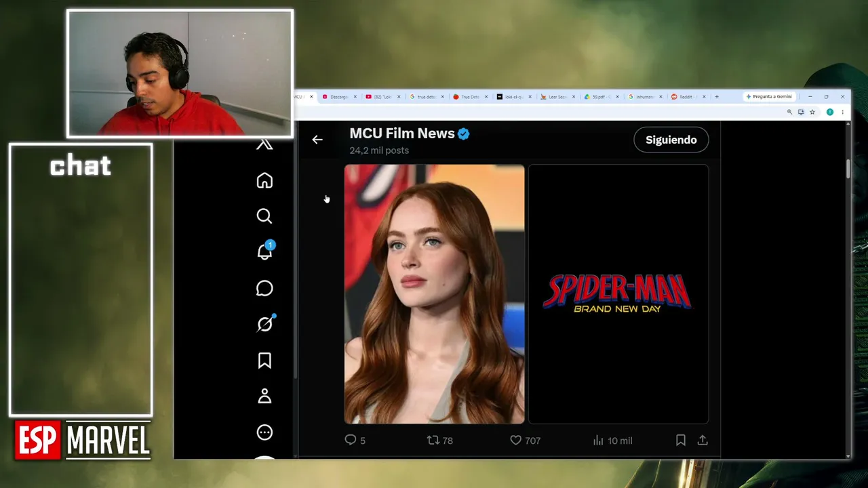868x488 pixels.
Task: Click the MCU Film News verified badge
Action: [x=464, y=134]
